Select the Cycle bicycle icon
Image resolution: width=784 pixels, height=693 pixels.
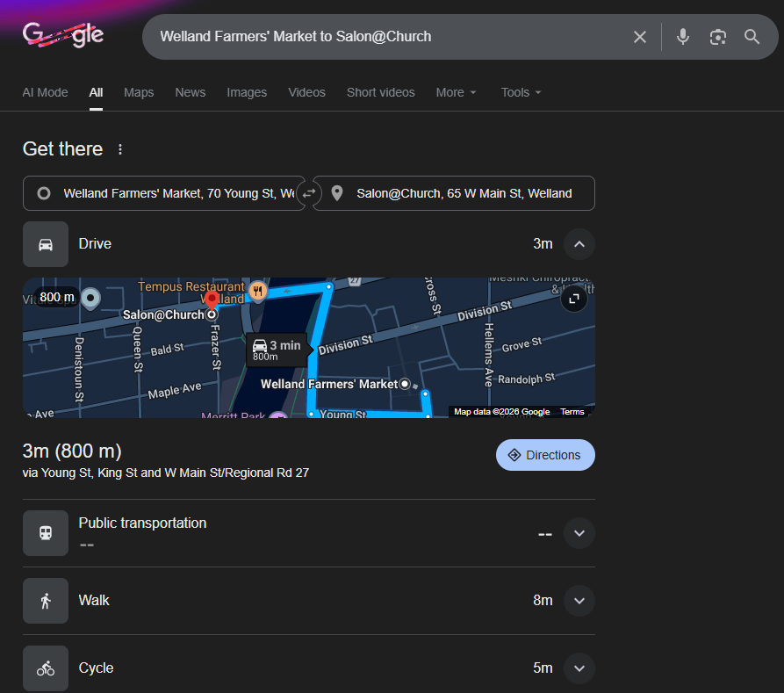coord(46,668)
